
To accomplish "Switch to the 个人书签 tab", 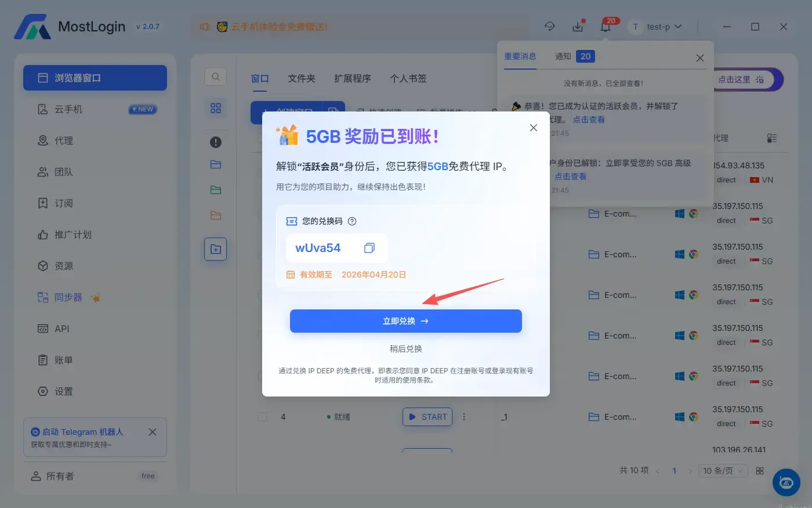I will click(408, 78).
